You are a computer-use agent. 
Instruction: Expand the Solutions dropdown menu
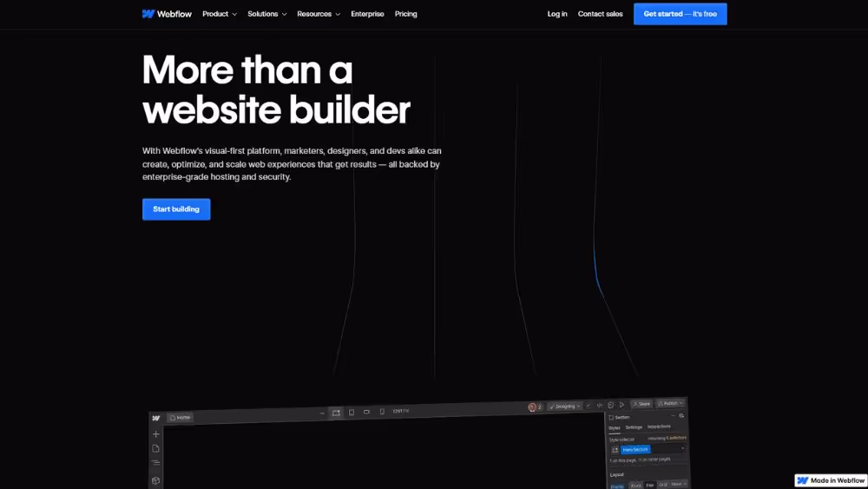(266, 14)
